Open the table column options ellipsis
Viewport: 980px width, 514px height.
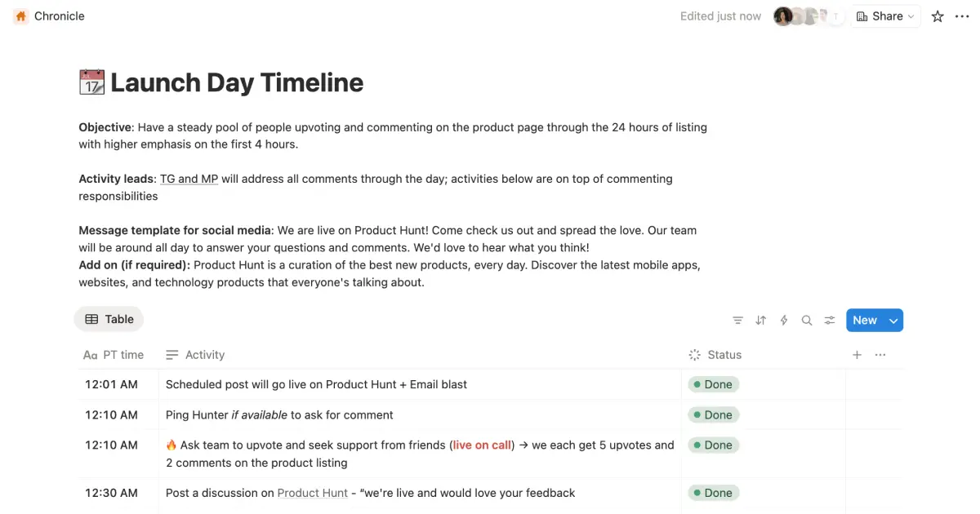(x=880, y=355)
